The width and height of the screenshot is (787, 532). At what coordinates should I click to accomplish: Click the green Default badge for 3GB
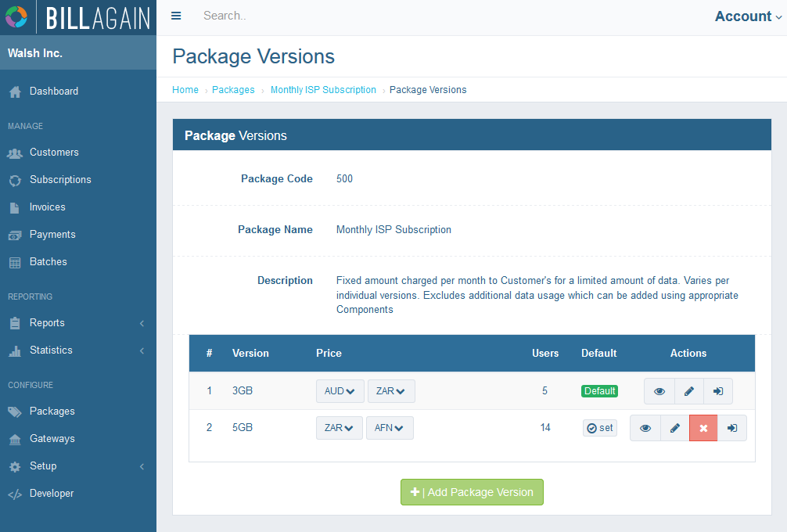[x=599, y=391]
